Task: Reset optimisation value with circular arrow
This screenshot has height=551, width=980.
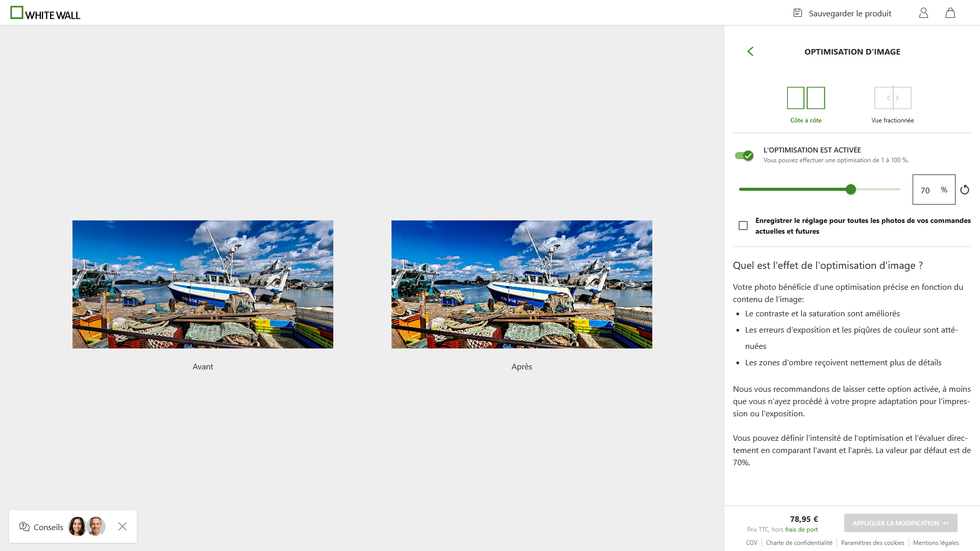Action: pos(964,190)
